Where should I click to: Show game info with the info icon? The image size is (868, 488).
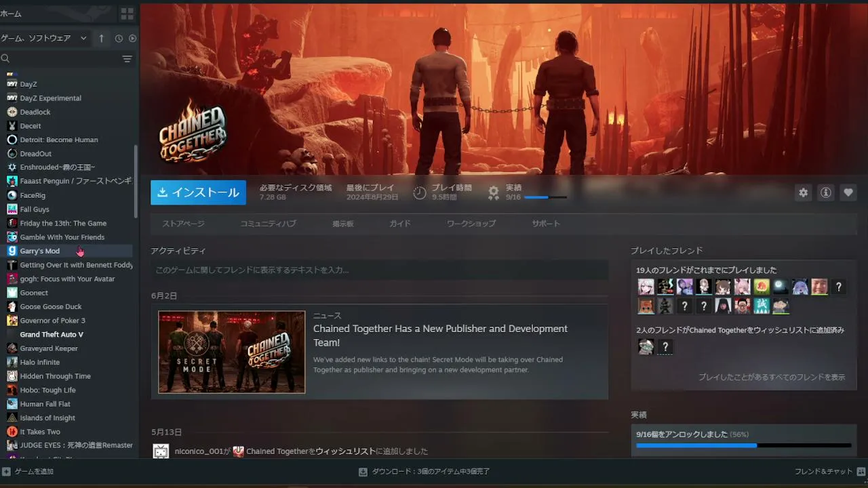point(826,192)
